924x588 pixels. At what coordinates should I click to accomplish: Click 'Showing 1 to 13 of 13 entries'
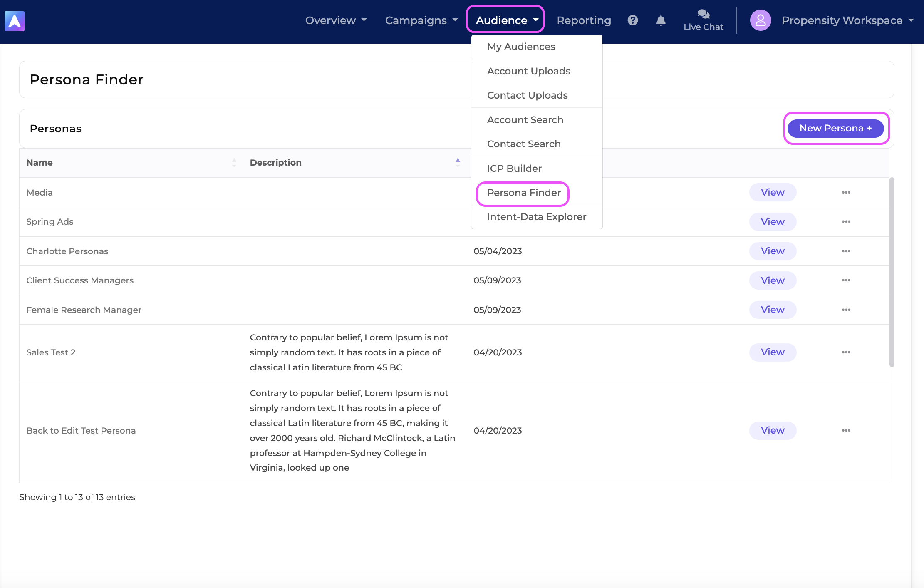click(x=77, y=497)
